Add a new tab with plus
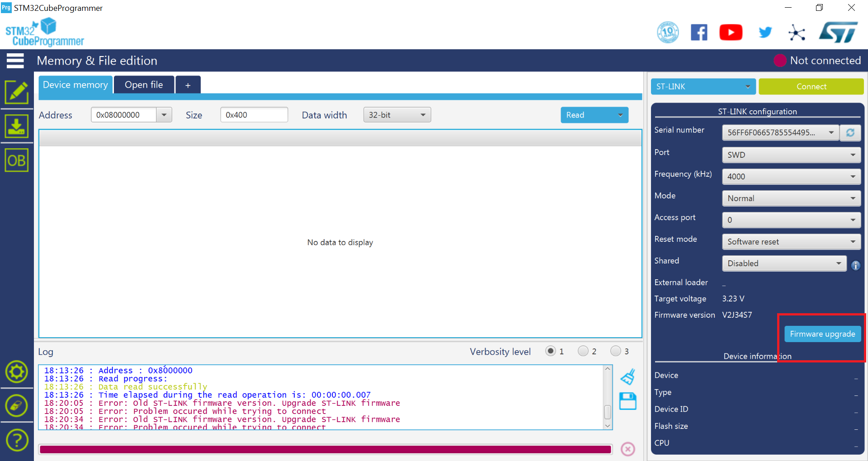Viewport: 868px width, 461px height. point(188,85)
